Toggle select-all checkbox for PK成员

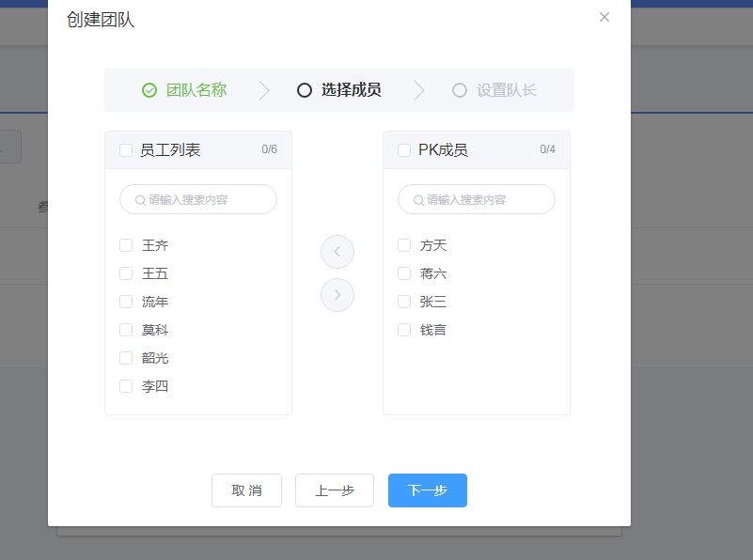click(404, 150)
